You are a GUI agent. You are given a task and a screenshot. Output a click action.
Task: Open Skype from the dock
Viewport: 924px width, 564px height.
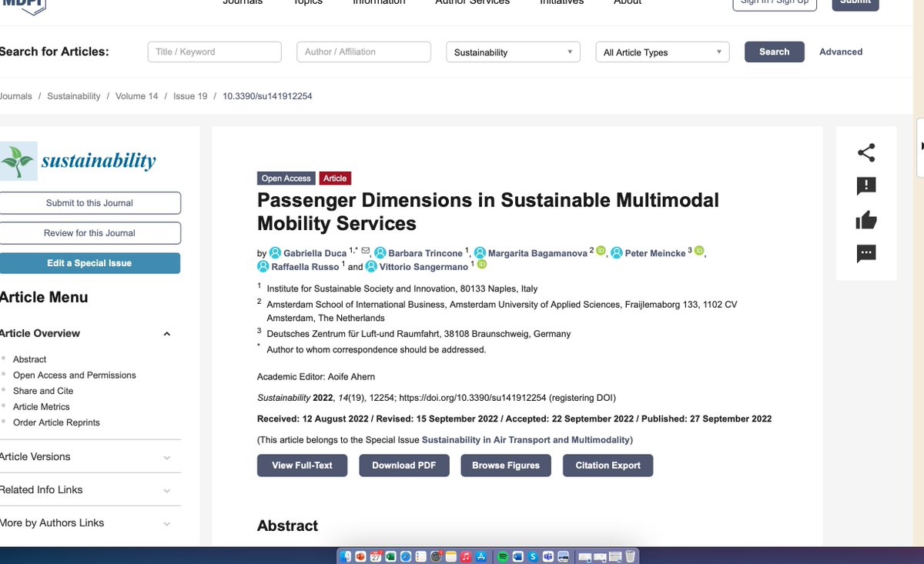tap(533, 556)
